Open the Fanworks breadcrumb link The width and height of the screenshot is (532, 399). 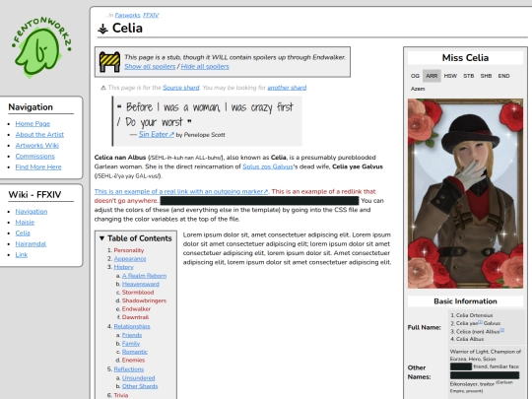tap(127, 15)
